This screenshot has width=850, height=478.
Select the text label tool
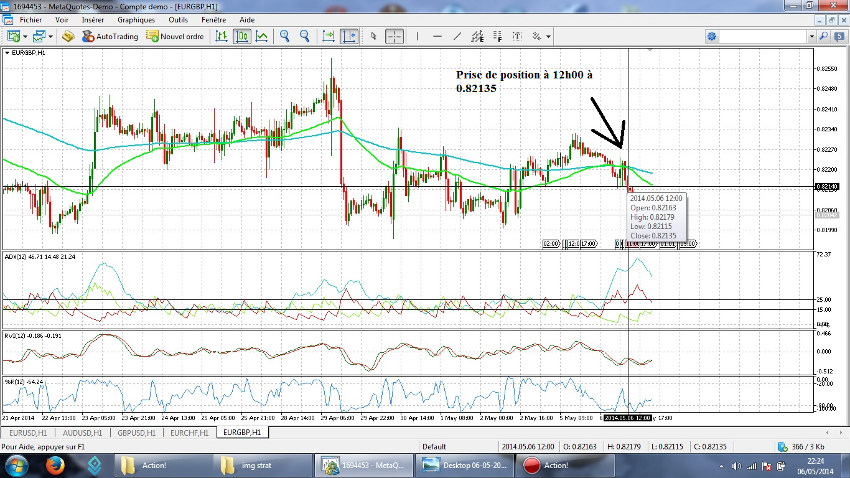(517, 36)
